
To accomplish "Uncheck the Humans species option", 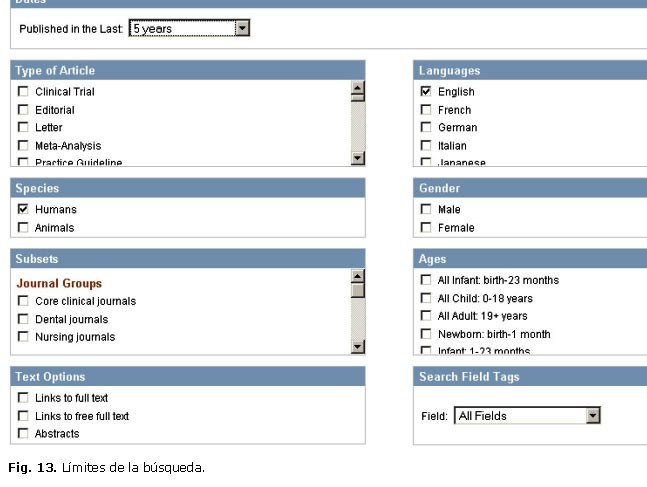I will coord(23,210).
